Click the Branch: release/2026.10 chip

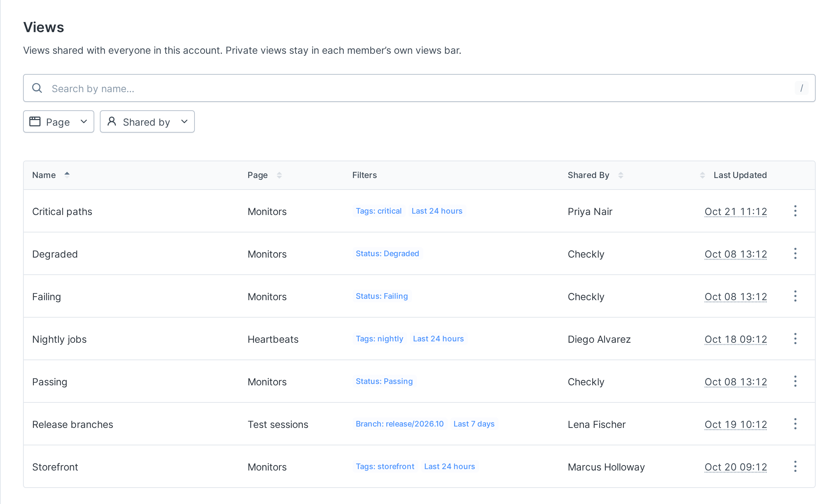click(399, 424)
